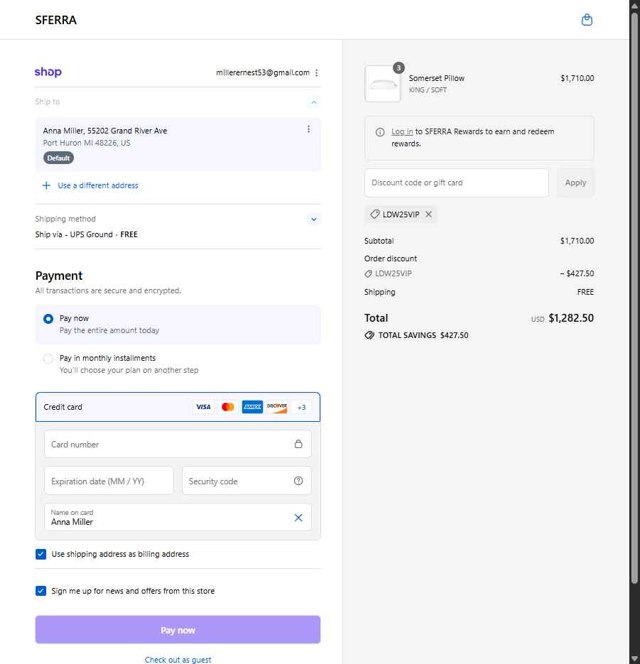Click the Mastercard logo

(x=228, y=407)
